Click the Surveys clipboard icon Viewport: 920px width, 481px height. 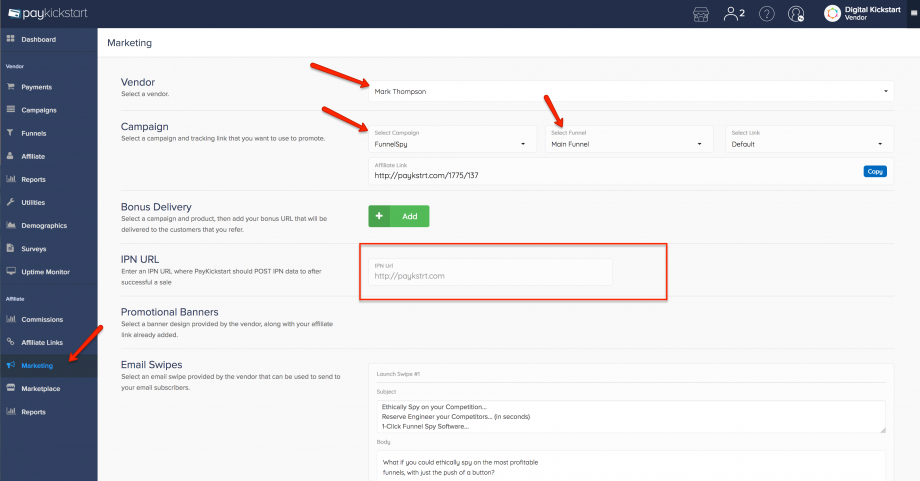coord(10,248)
